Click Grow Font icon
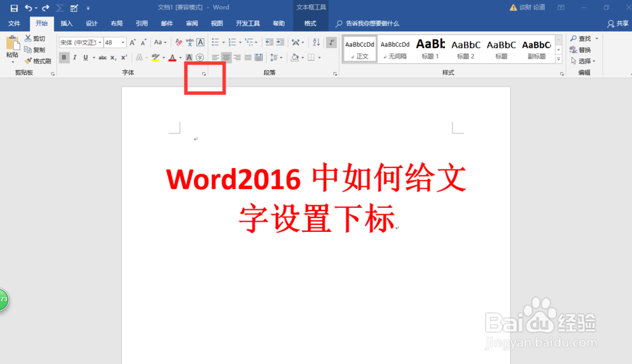The image size is (632, 364). [133, 42]
